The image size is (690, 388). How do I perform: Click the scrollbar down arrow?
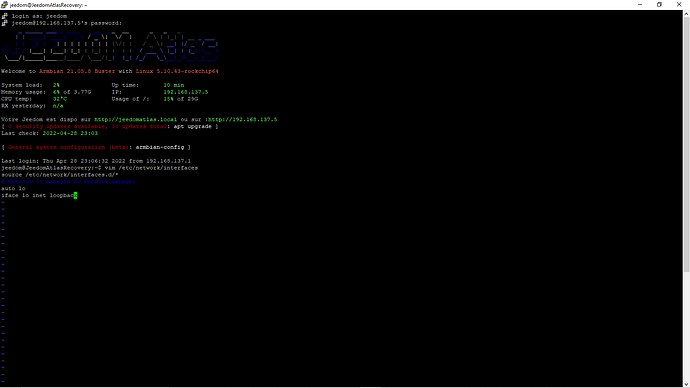pyautogui.click(x=686, y=384)
